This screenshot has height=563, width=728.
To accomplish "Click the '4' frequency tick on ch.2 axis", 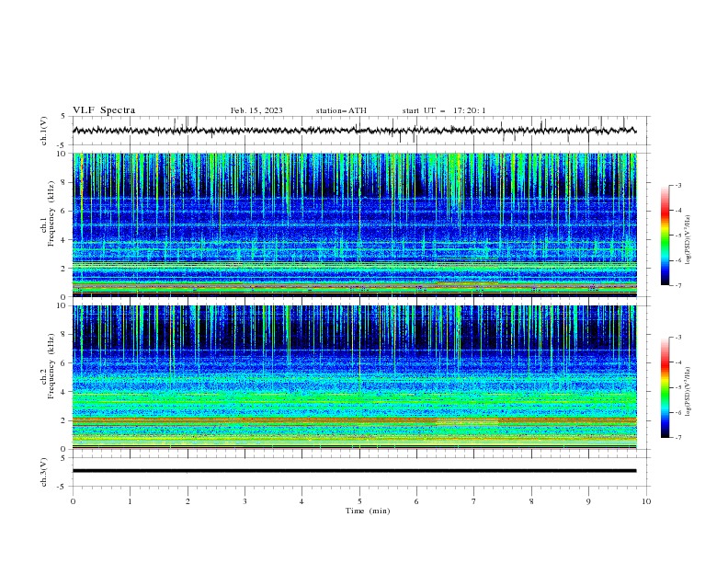I will 64,392.
